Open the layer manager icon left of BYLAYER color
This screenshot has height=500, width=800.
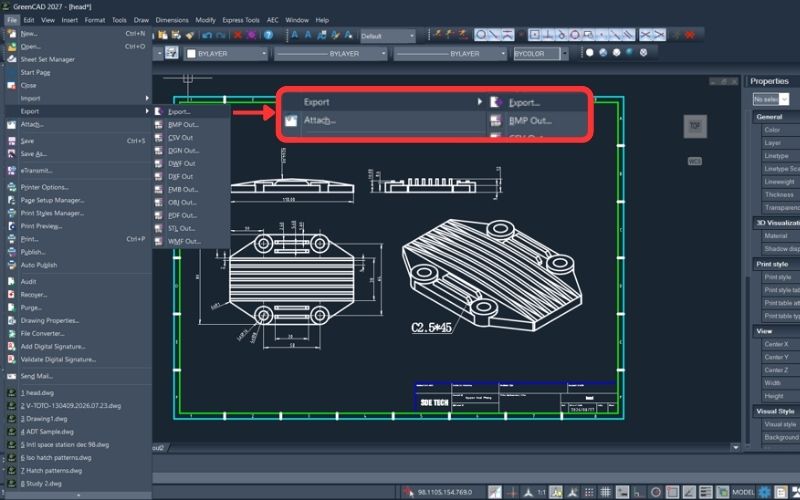pos(171,53)
